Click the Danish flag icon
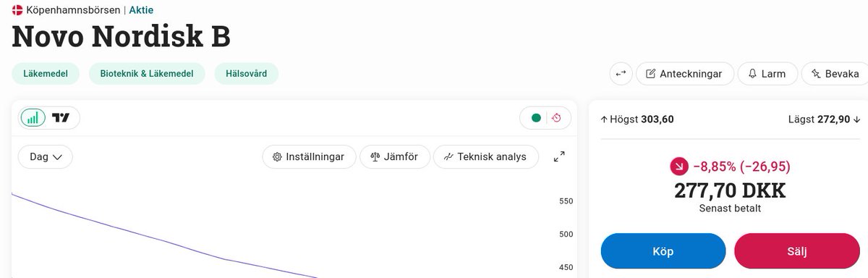This screenshot has width=868, height=278. coord(17,10)
